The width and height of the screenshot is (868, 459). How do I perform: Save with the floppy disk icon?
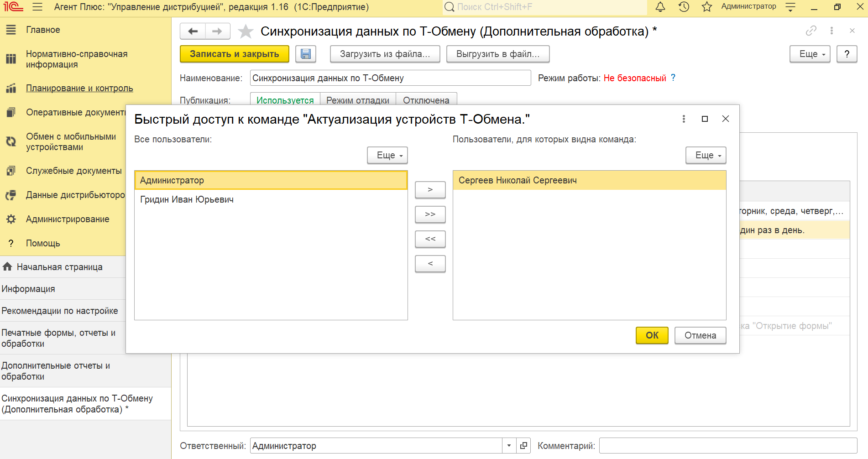click(306, 54)
